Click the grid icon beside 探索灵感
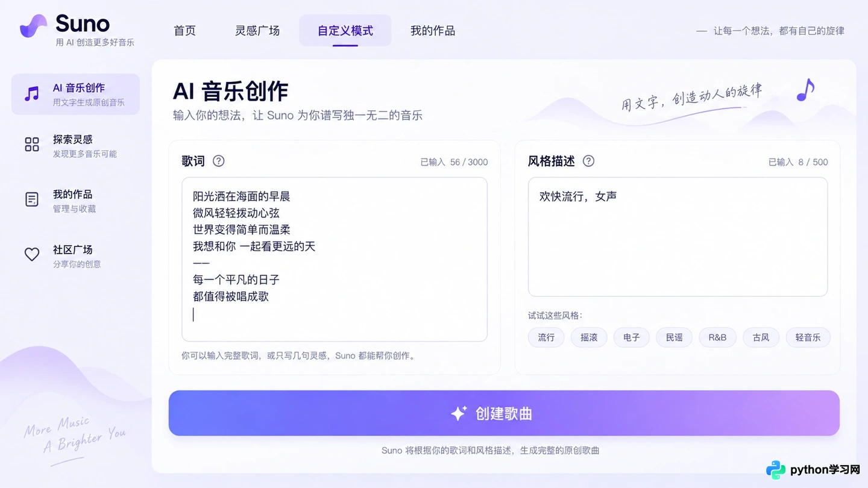Screen dimensions: 868x488 [x=32, y=144]
